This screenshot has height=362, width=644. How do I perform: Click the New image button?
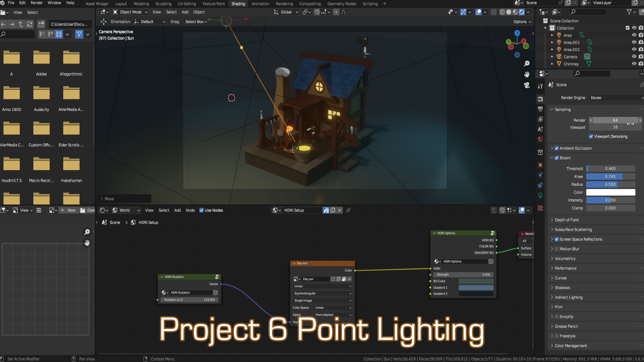68,210
